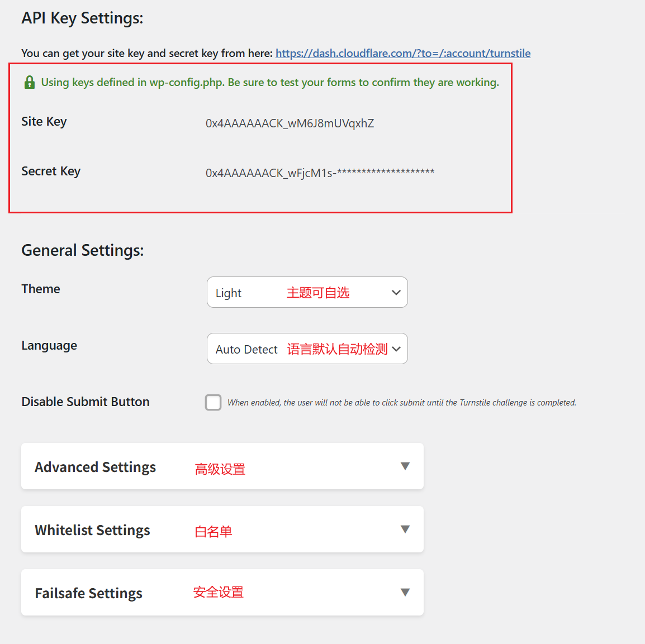The height and width of the screenshot is (644, 645).
Task: Click the API Key Settings heading
Action: pyautogui.click(x=82, y=18)
